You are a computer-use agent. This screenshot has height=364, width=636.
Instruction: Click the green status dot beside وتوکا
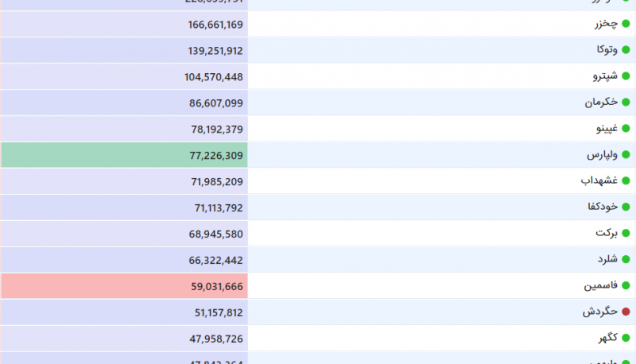point(626,50)
